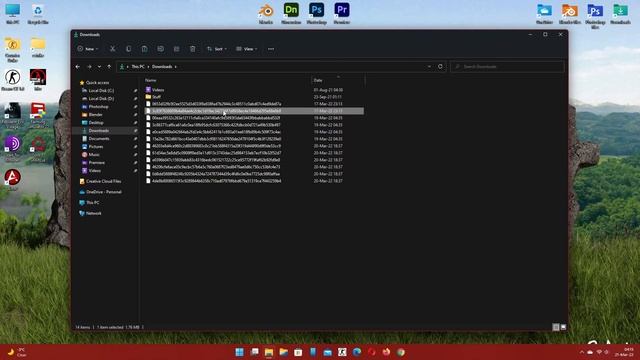Click the Up one level arrow

tap(109, 67)
